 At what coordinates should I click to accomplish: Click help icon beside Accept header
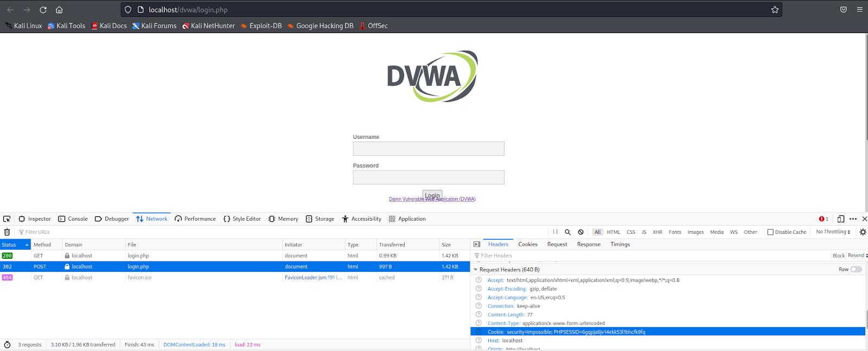[478, 280]
